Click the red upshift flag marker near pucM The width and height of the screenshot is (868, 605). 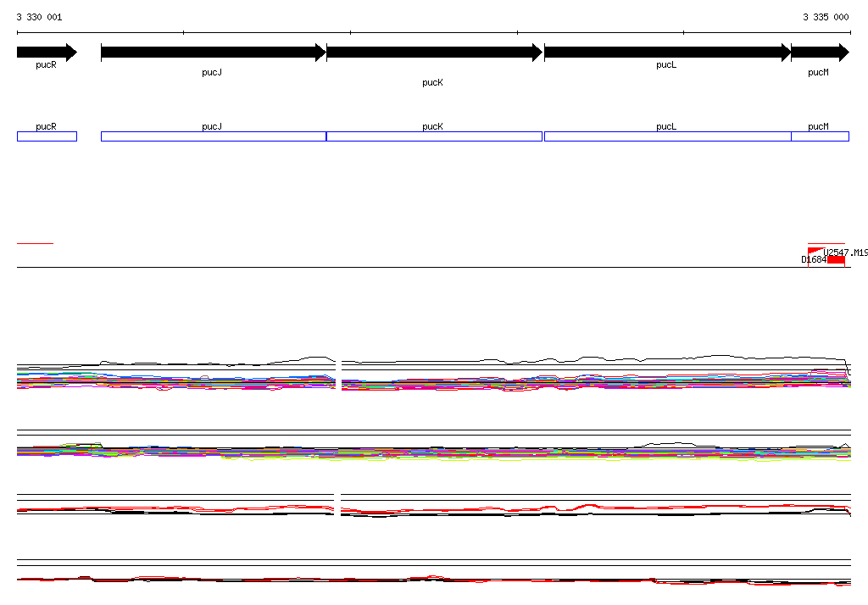pos(815,252)
